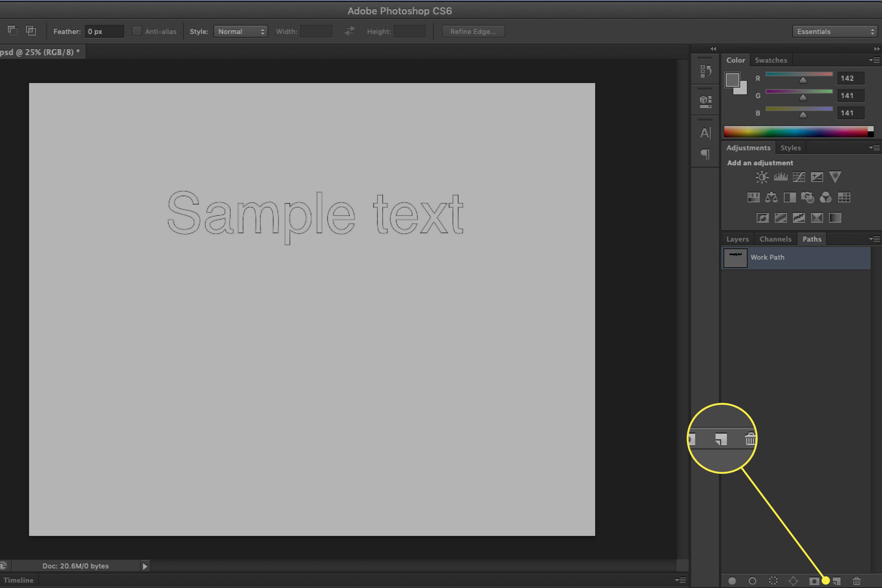Load path as a selection

pyautogui.click(x=773, y=581)
